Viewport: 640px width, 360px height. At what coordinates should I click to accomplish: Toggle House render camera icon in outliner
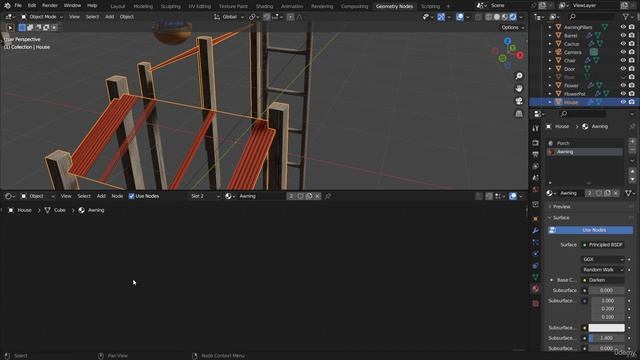pyautogui.click(x=632, y=102)
